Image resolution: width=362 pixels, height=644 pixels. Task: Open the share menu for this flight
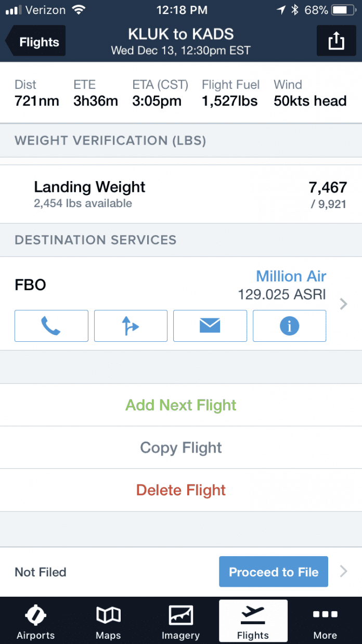(336, 40)
